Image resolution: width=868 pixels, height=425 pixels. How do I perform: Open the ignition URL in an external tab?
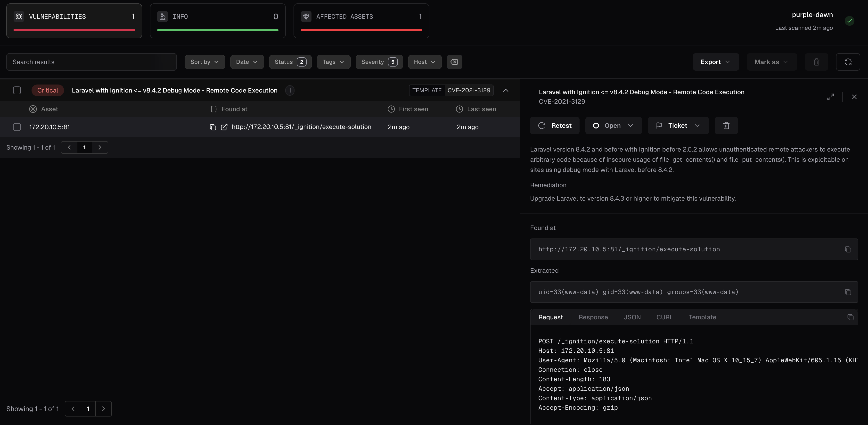(x=224, y=127)
